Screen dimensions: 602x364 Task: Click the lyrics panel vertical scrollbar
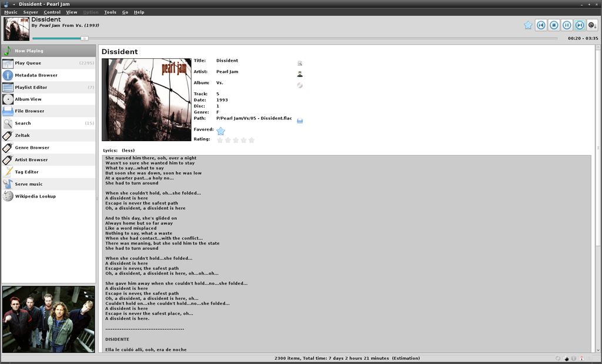click(x=598, y=198)
